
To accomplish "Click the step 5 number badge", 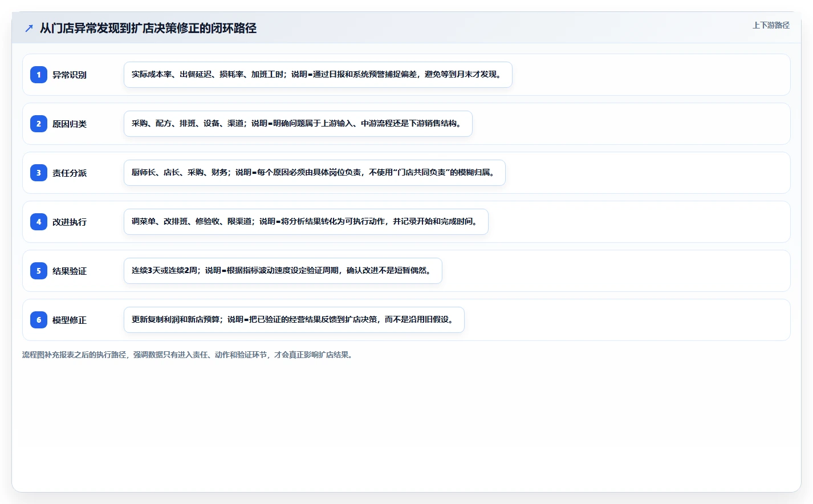I will (39, 271).
